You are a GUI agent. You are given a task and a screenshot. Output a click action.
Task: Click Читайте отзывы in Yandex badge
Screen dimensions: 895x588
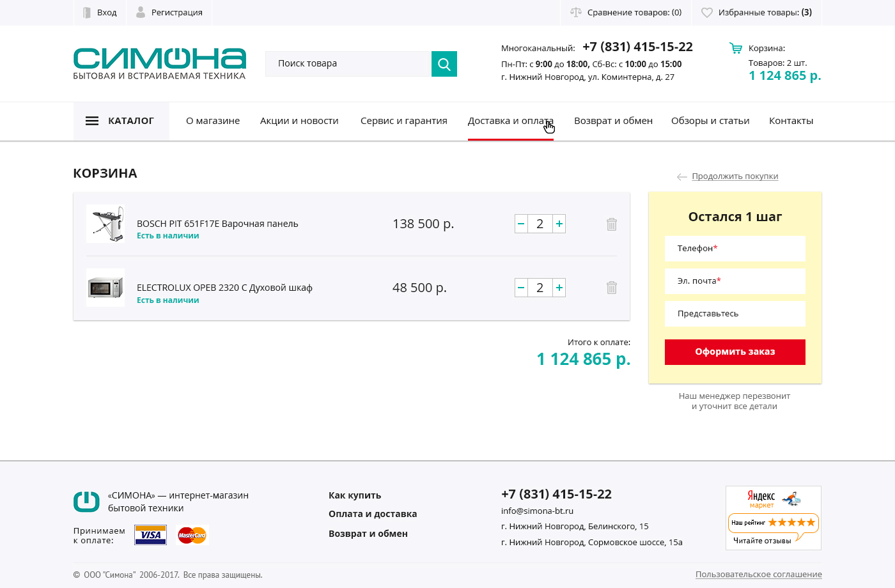click(762, 541)
